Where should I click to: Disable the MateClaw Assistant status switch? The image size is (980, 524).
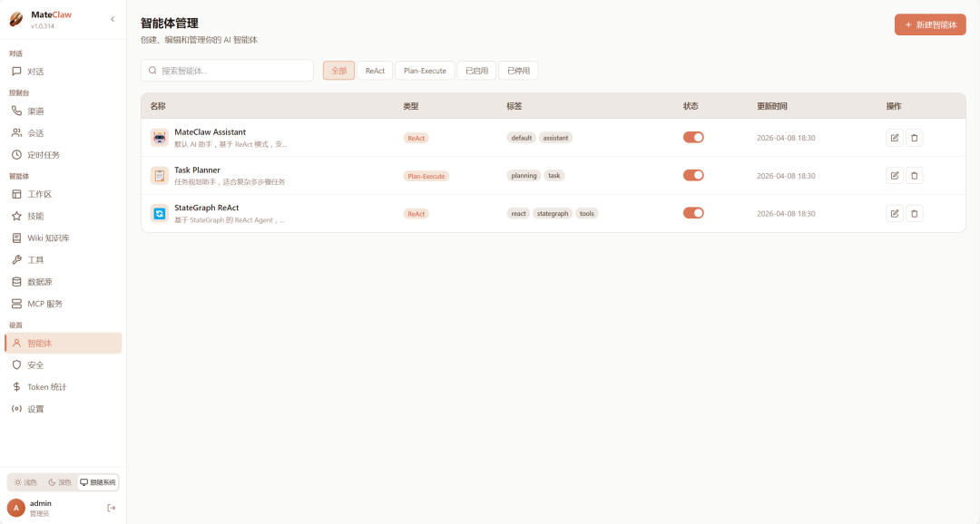[693, 138]
